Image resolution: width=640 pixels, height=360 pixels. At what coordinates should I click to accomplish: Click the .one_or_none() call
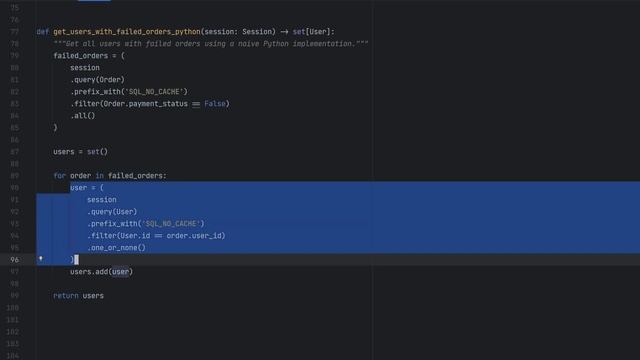coord(116,248)
